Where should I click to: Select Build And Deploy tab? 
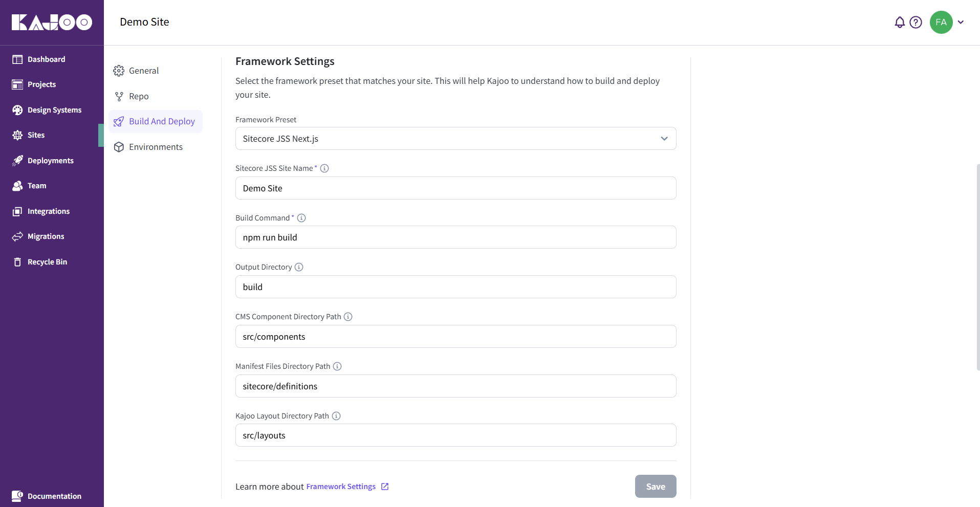(156, 121)
